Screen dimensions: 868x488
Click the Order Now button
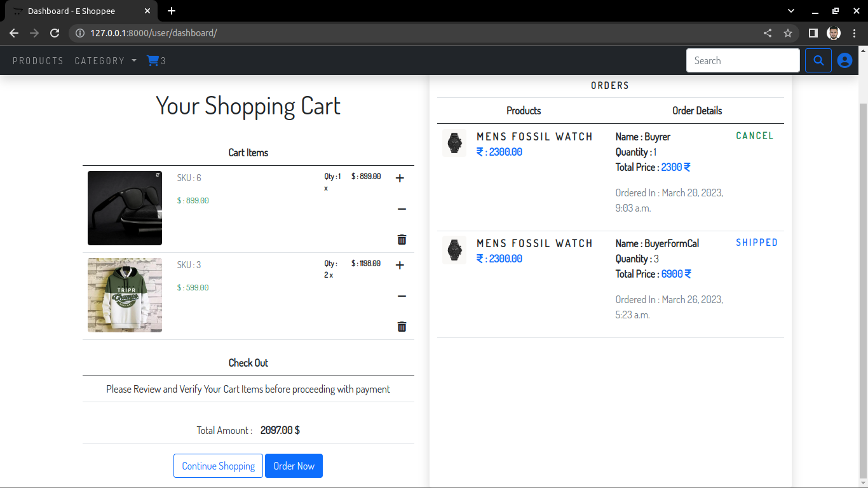(294, 466)
